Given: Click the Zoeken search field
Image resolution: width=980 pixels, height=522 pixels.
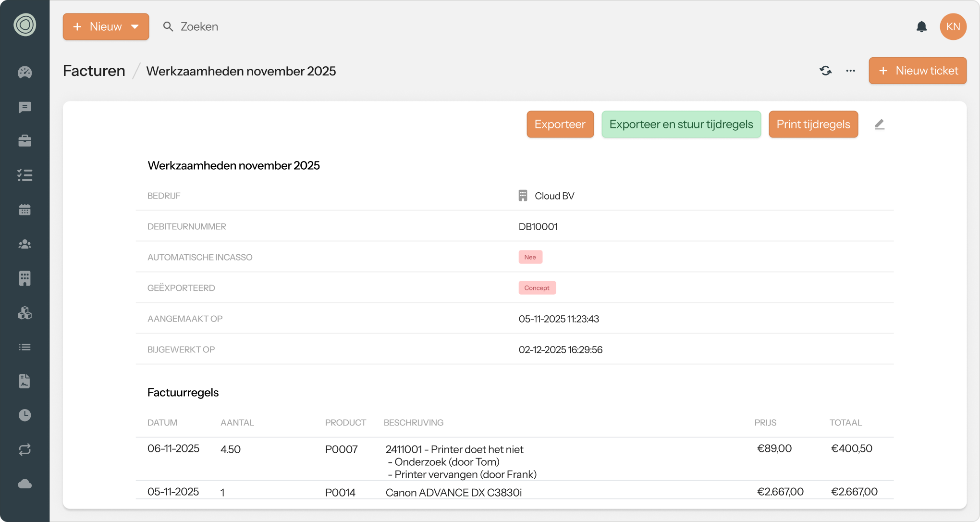Looking at the screenshot, I should point(199,27).
